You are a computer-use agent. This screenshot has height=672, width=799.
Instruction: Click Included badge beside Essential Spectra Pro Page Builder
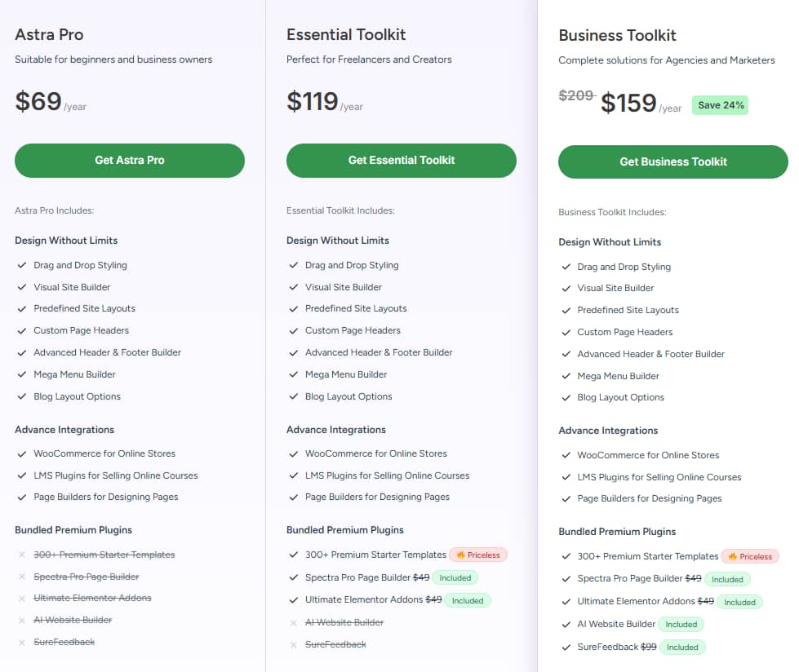(455, 577)
